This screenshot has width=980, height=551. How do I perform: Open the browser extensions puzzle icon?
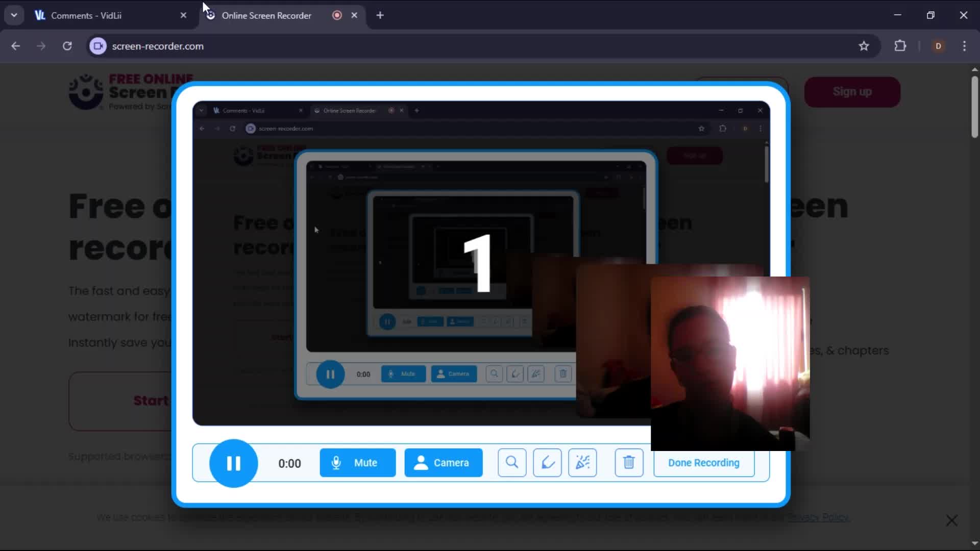[900, 46]
